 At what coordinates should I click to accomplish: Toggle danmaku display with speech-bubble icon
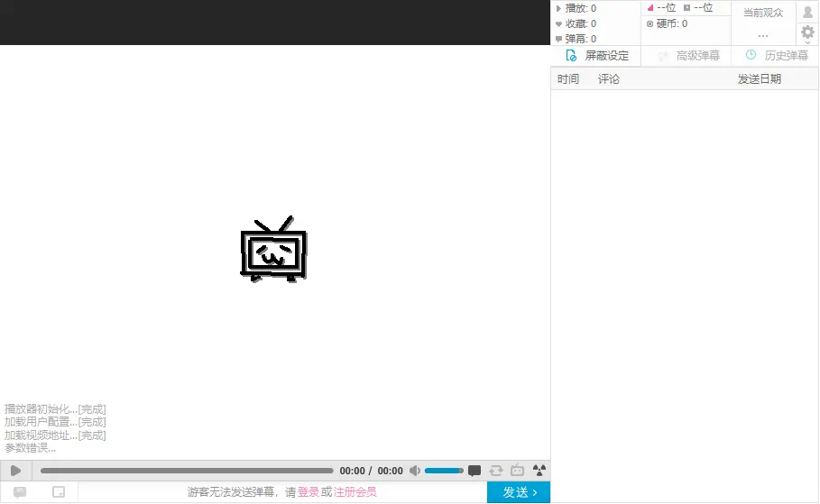pyautogui.click(x=474, y=471)
